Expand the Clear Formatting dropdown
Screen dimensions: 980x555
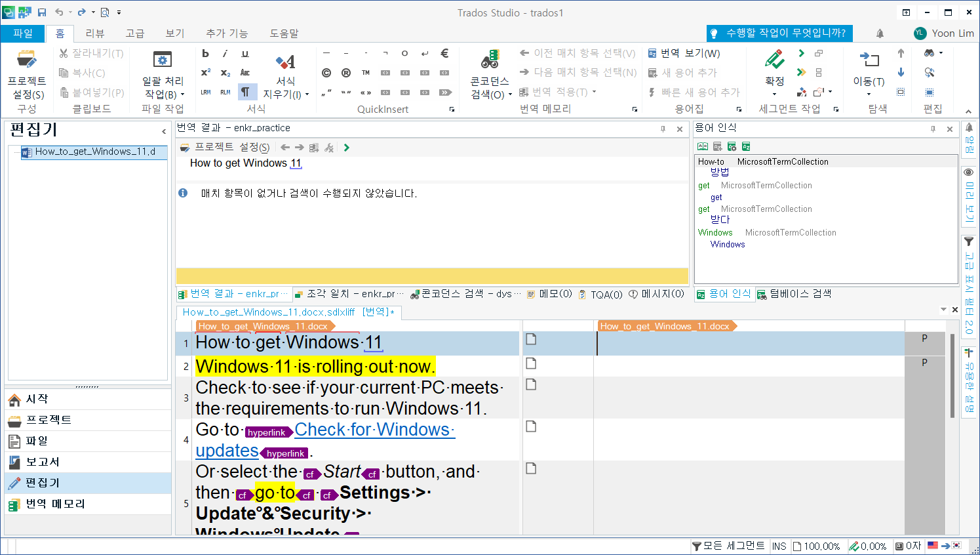[x=307, y=94]
